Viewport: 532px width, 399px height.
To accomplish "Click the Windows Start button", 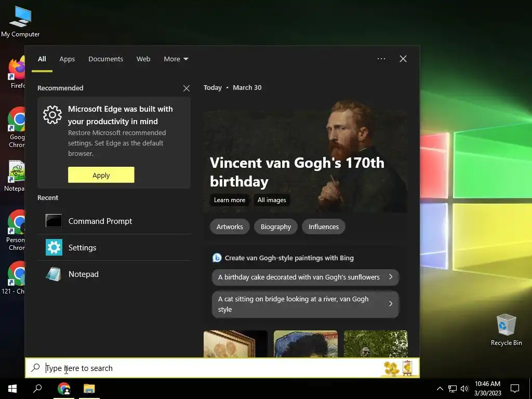I will pyautogui.click(x=12, y=389).
